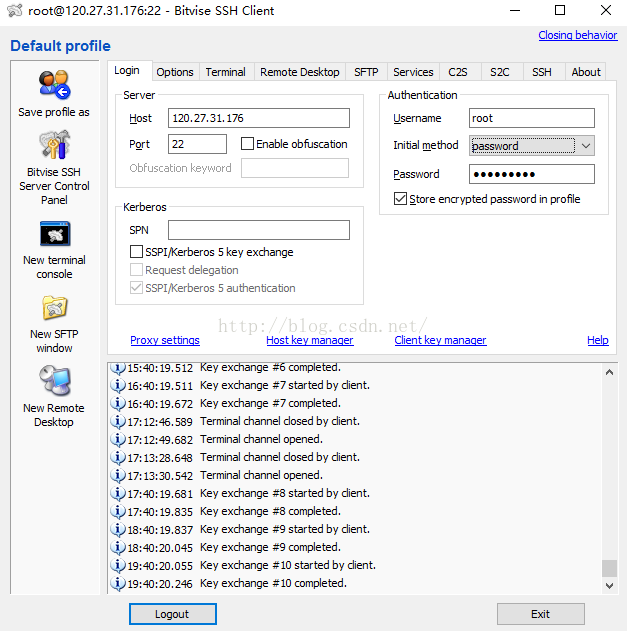The image size is (627, 631).
Task: Click the Bitvise app icon in title bar
Action: [14, 10]
